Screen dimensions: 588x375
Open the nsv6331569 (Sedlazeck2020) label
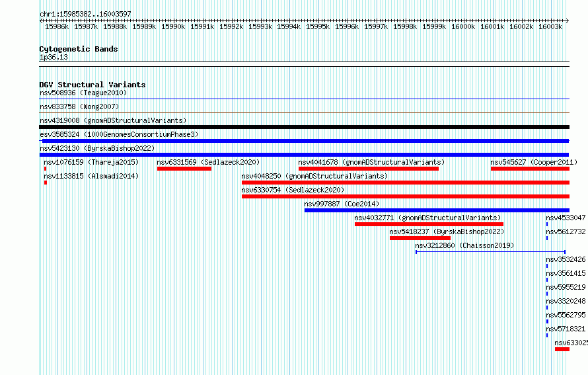[x=208, y=162]
